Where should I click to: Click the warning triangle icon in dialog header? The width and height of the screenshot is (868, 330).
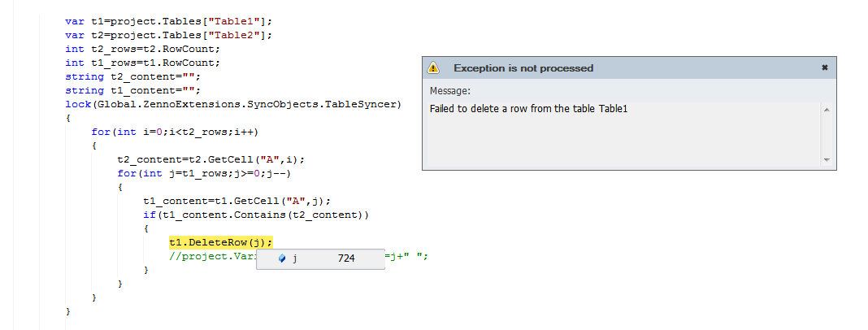[x=433, y=67]
